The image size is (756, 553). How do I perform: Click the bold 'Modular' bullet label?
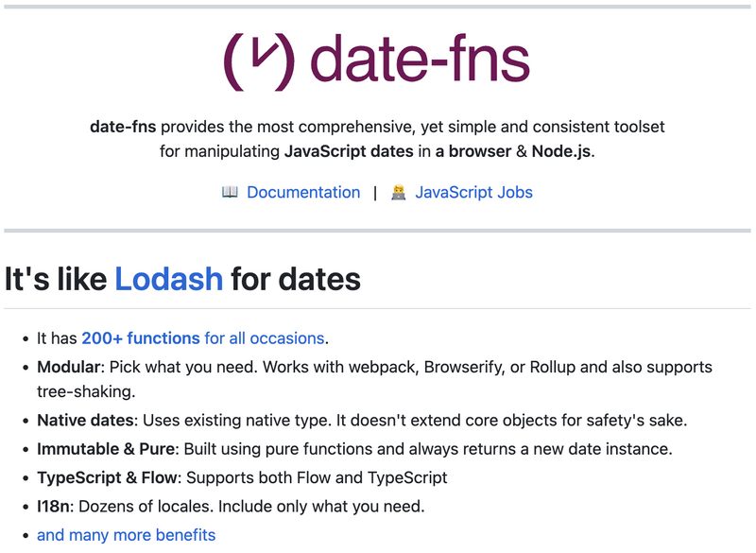69,366
